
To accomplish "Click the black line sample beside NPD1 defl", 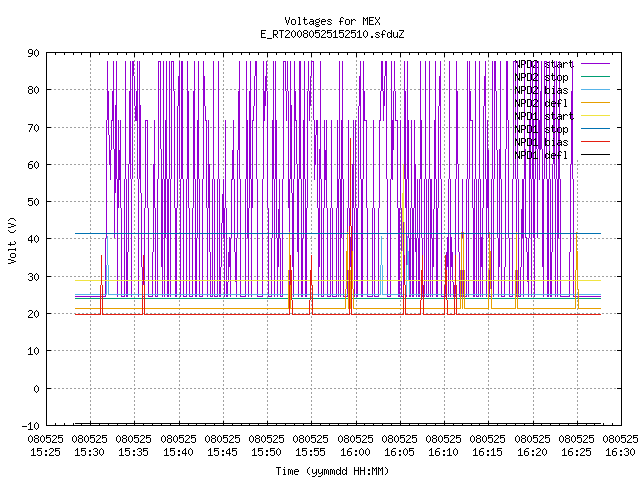I will tap(595, 155).
